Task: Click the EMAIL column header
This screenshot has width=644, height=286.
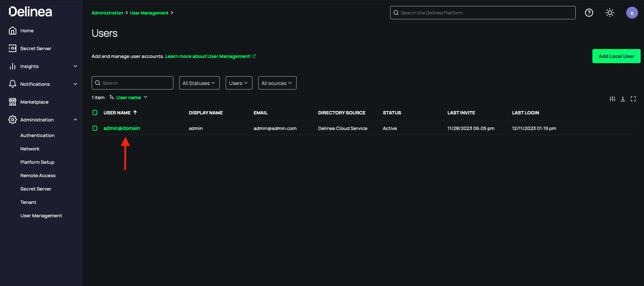Action: click(x=261, y=113)
